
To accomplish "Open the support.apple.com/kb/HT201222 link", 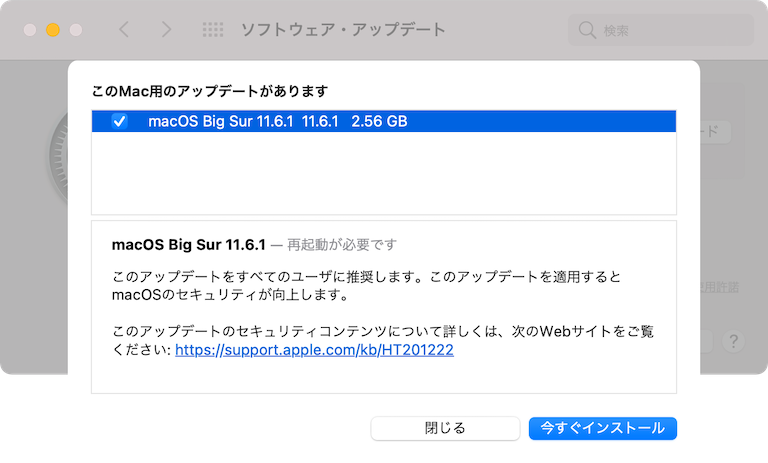I will click(x=314, y=350).
